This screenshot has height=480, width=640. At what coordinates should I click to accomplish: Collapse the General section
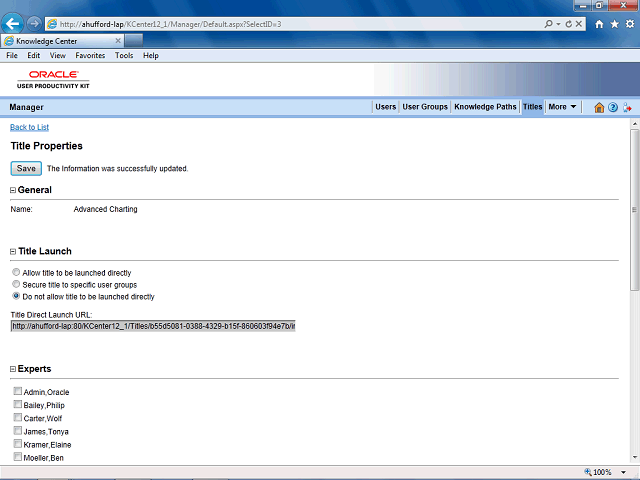click(x=13, y=190)
